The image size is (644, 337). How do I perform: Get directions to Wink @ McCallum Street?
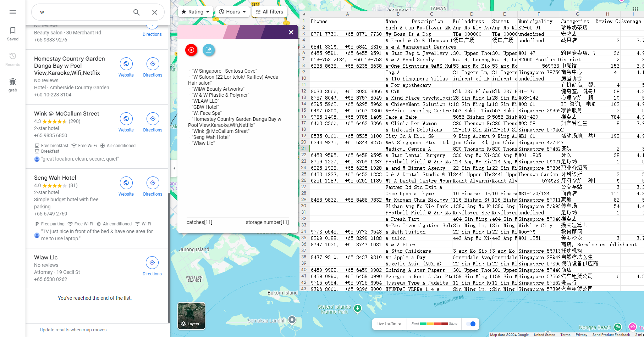153,122
